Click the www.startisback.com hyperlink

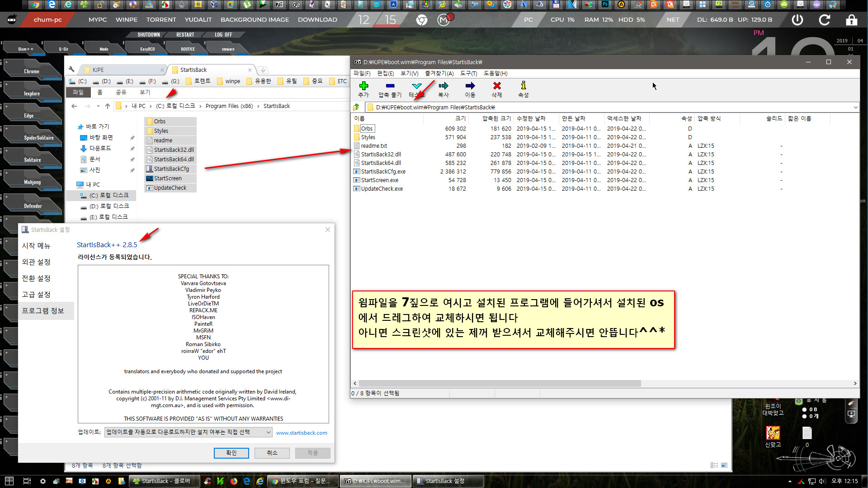pyautogui.click(x=301, y=432)
